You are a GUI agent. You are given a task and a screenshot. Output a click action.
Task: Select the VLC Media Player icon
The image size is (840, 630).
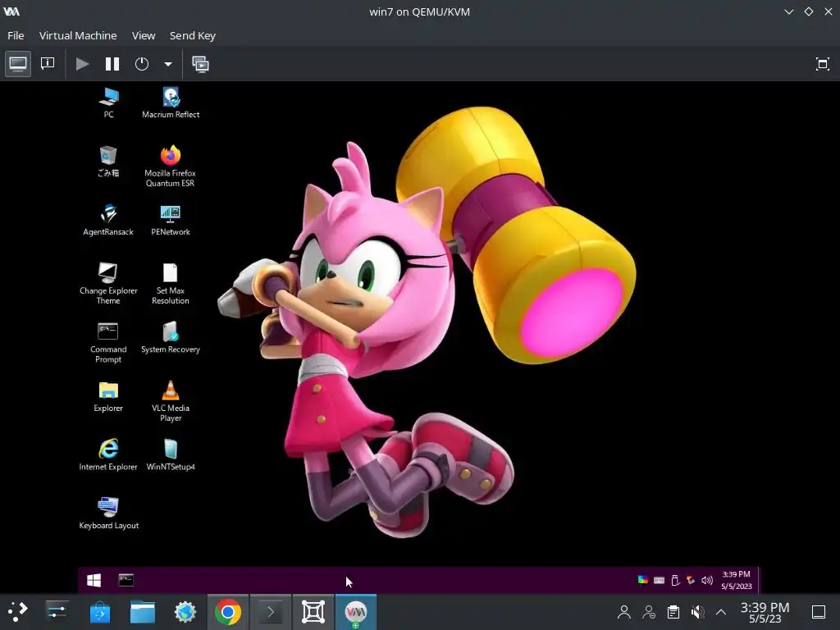[171, 401]
